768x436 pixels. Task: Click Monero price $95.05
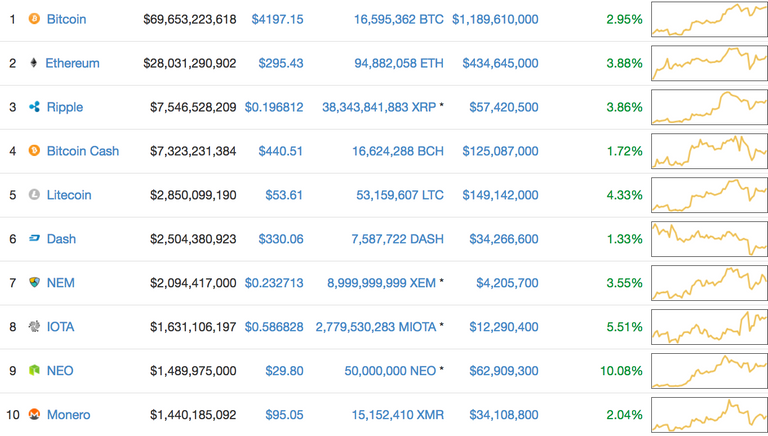click(x=284, y=415)
